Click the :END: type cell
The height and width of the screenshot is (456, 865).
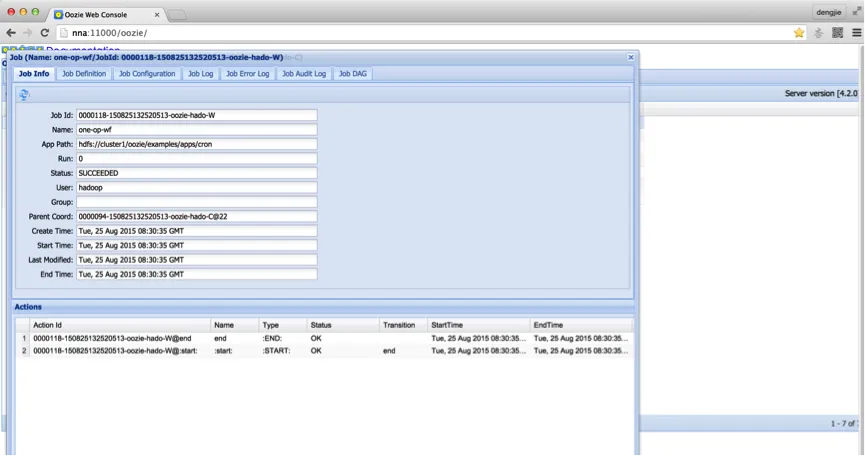tap(272, 339)
